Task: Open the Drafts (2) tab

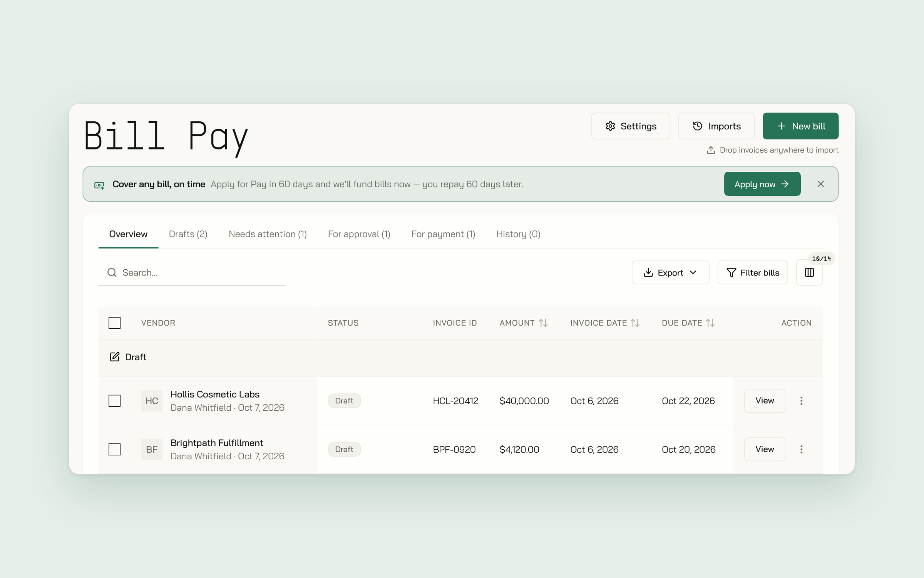Action: point(188,234)
